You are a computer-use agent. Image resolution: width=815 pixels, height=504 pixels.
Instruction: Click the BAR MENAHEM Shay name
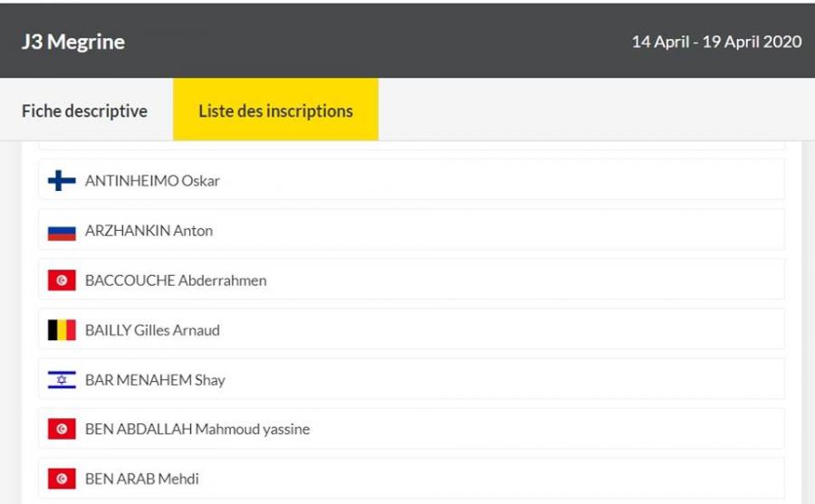(x=155, y=380)
